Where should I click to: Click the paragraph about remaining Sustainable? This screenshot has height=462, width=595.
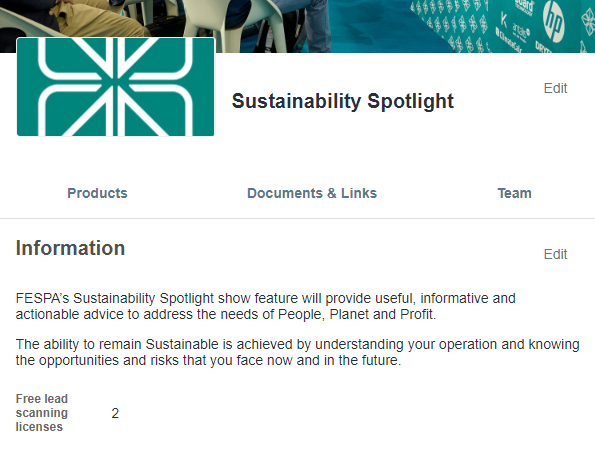click(298, 352)
